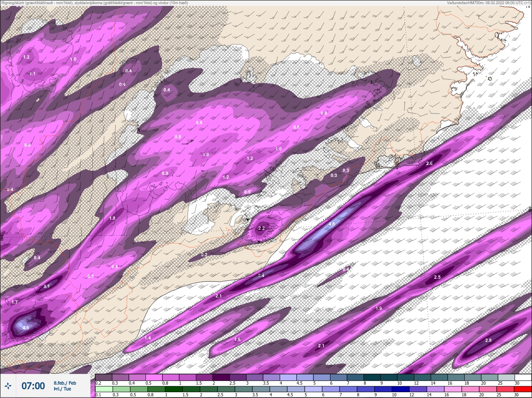Screen dimensions: 532x398
Task: Click the 1.1 precipitation value on the map
Action: pos(32,74)
